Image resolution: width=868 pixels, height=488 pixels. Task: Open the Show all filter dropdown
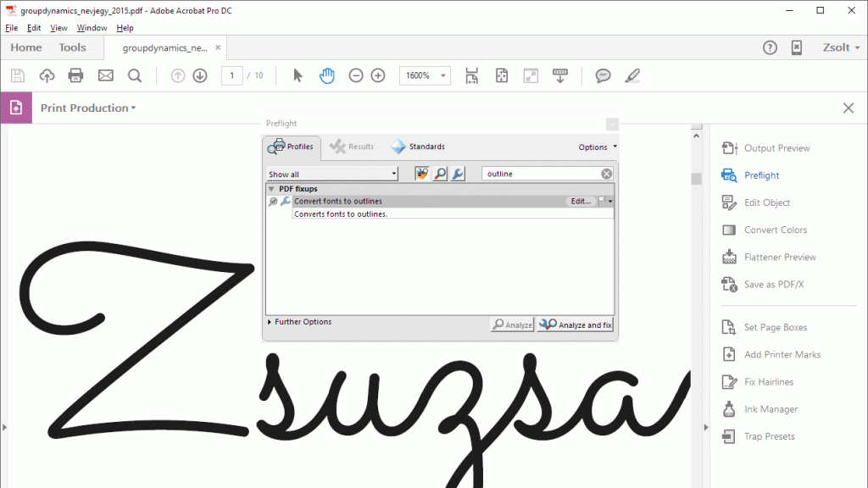332,174
